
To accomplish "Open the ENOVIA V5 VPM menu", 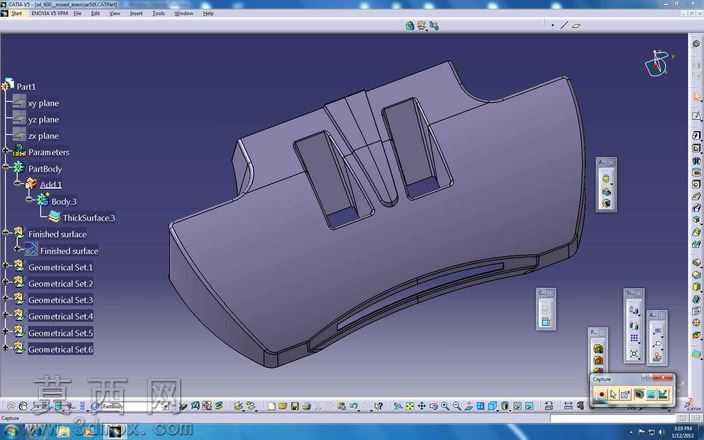I will point(49,13).
